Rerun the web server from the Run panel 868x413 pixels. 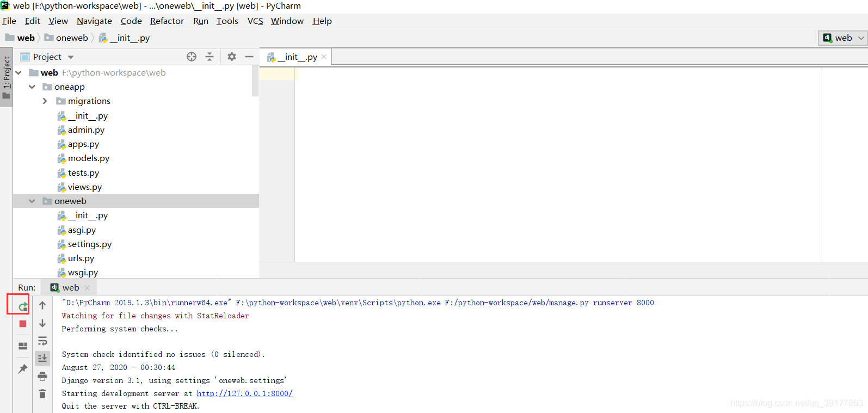(x=23, y=307)
